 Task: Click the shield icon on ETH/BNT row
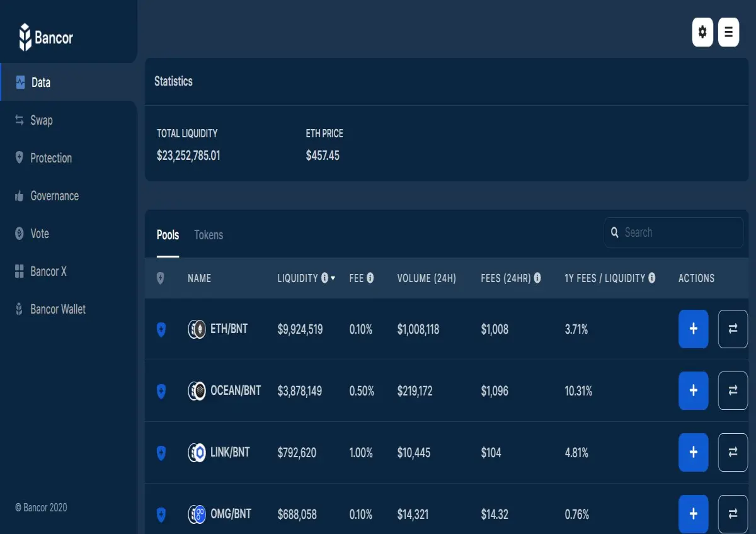pos(161,330)
